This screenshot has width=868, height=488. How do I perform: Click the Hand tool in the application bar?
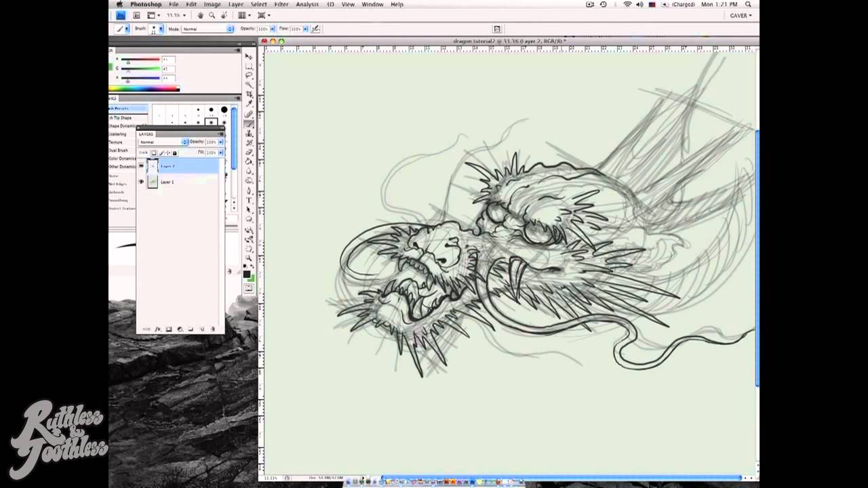201,15
